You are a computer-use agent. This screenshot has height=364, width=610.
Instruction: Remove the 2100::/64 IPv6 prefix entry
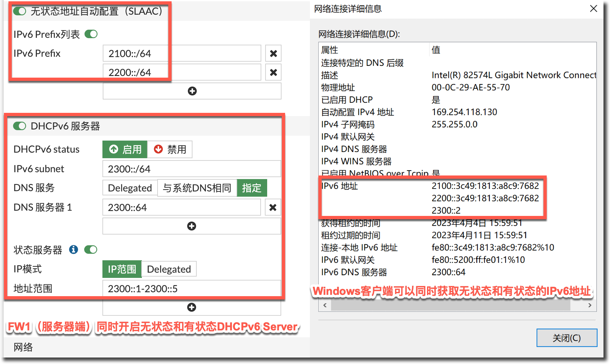point(273,53)
